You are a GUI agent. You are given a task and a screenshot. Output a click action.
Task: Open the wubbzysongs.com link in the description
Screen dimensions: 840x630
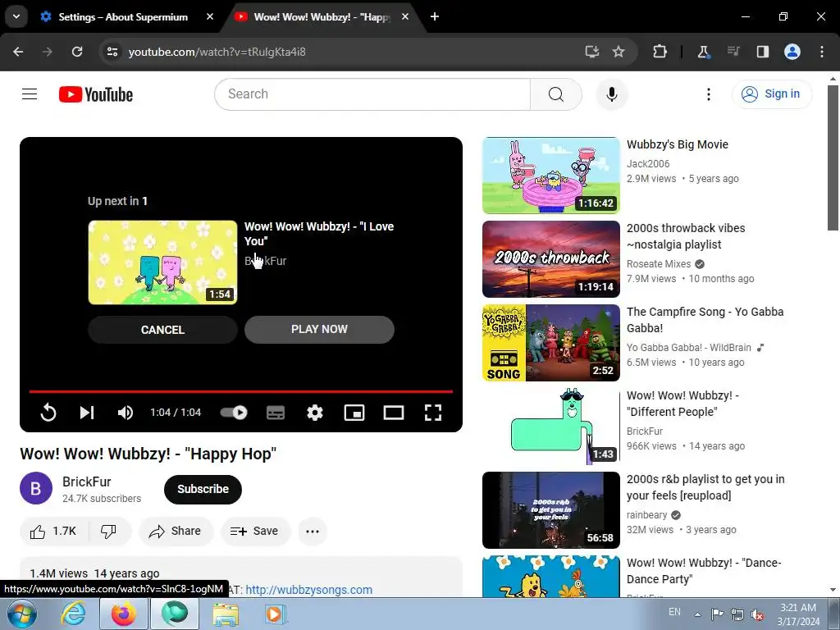click(308, 590)
